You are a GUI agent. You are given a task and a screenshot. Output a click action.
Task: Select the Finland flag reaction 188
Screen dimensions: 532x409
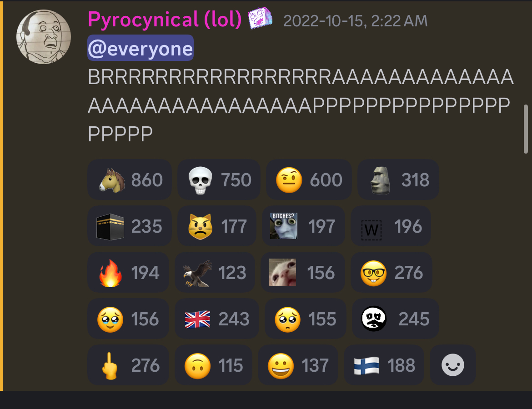pyautogui.click(x=384, y=365)
